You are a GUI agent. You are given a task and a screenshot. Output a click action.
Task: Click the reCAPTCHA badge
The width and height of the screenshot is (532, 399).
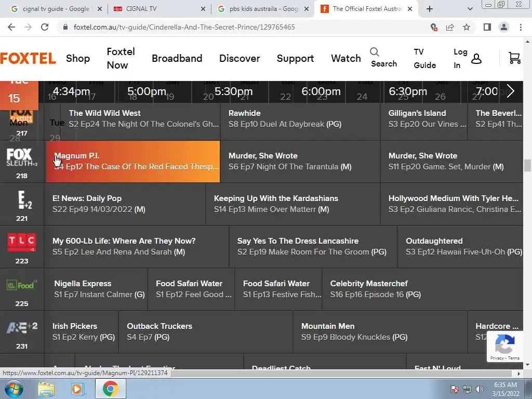[x=504, y=347]
